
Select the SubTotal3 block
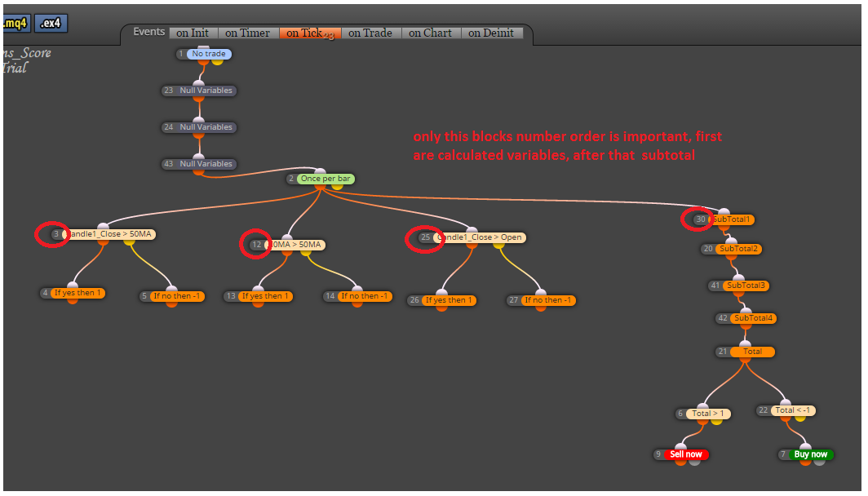[746, 286]
